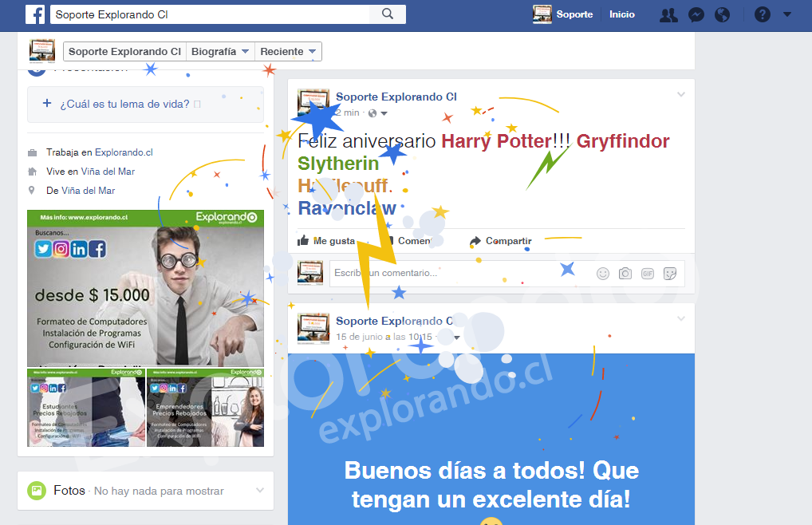812x525 pixels.
Task: Click inside the Facebook search field
Action: click(x=210, y=14)
